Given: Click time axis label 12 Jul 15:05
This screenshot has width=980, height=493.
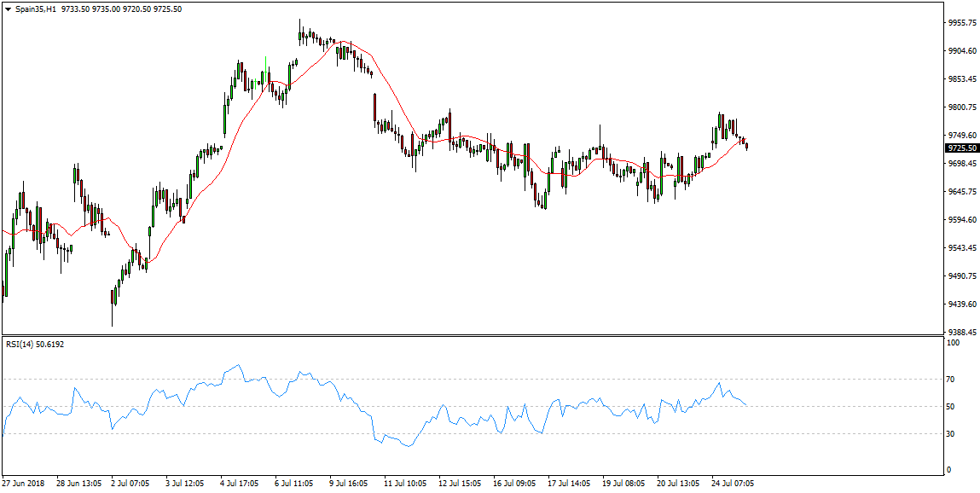Looking at the screenshot, I should point(460,484).
